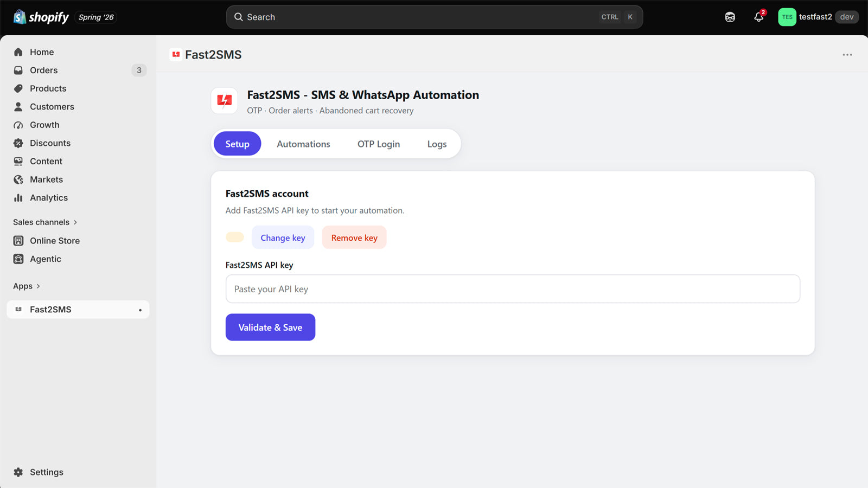Viewport: 868px width, 488px height.
Task: Click the yellow status pill beside Change key
Action: [235, 237]
